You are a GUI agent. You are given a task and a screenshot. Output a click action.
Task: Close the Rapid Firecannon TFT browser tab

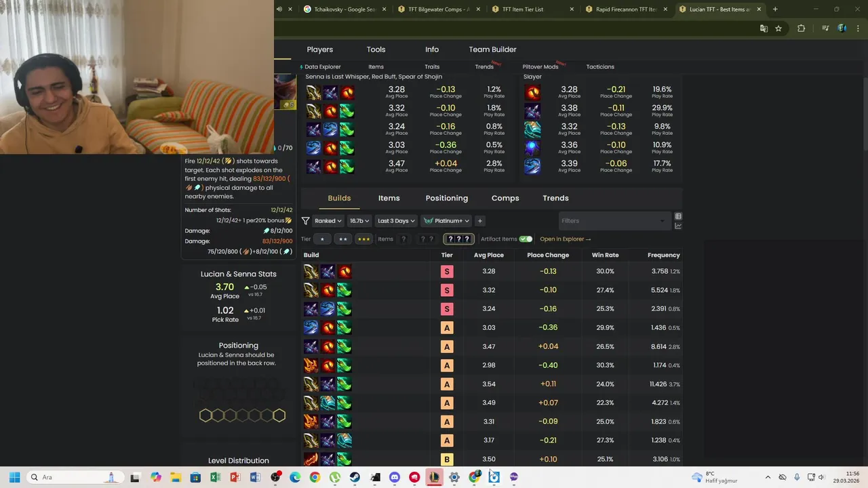(665, 9)
